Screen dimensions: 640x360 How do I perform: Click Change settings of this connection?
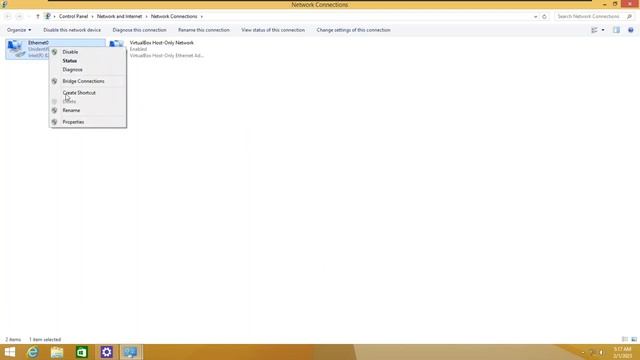[x=353, y=30]
